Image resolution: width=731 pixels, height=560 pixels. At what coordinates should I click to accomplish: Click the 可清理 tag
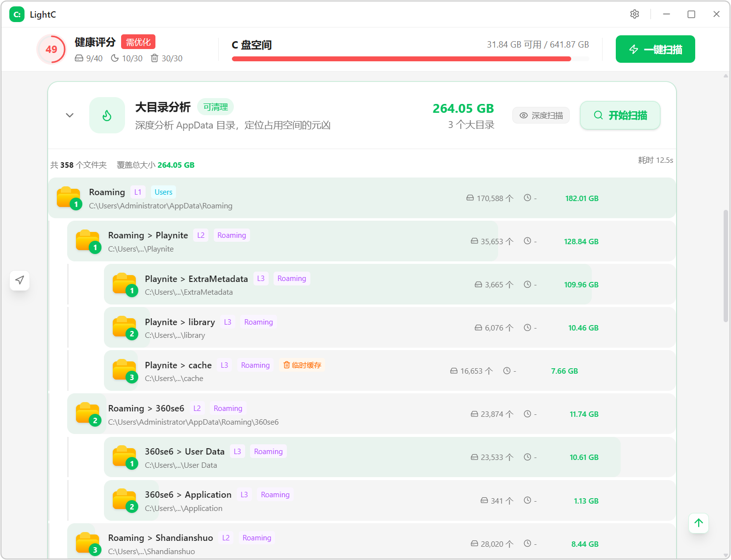[216, 107]
